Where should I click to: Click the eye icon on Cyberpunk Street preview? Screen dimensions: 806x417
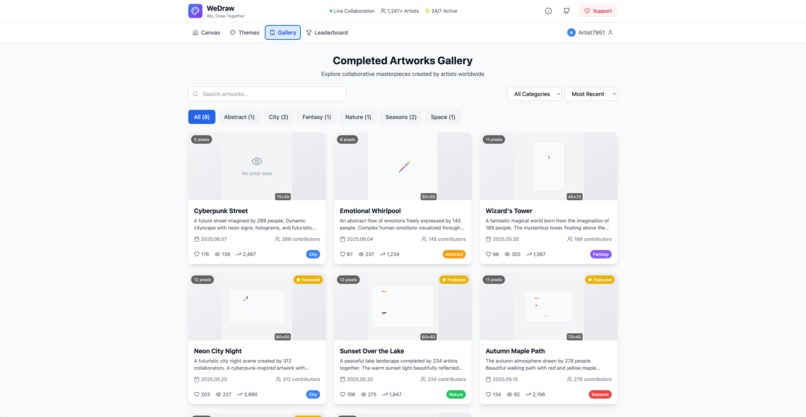tap(257, 161)
